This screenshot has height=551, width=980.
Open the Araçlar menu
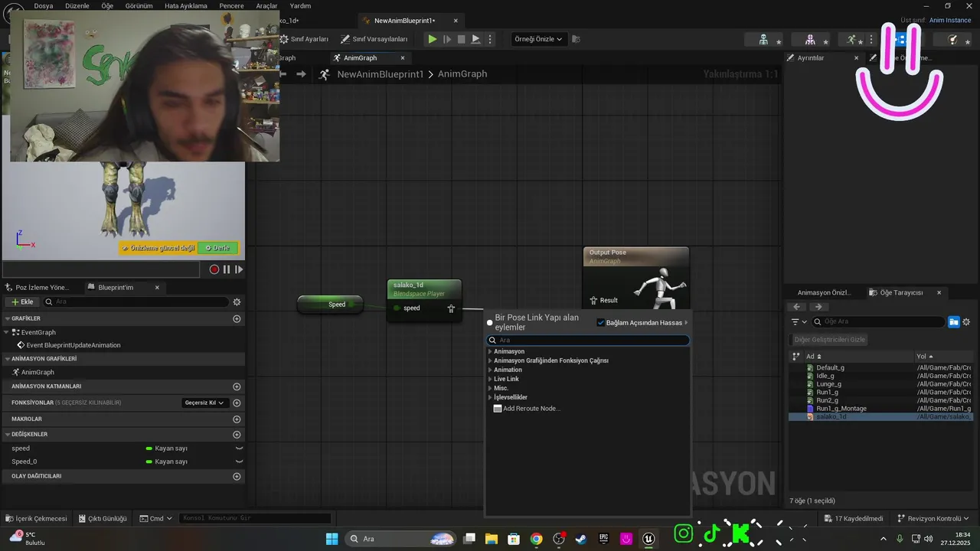(266, 5)
